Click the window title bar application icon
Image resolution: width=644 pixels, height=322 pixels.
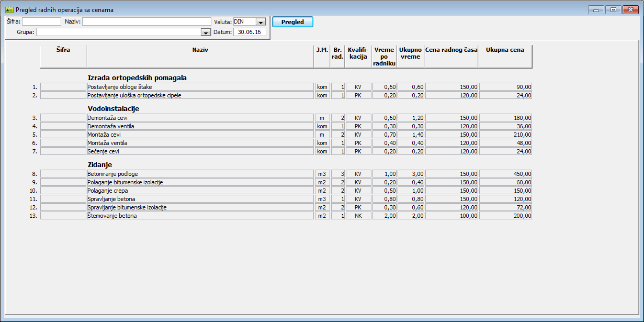coord(9,9)
